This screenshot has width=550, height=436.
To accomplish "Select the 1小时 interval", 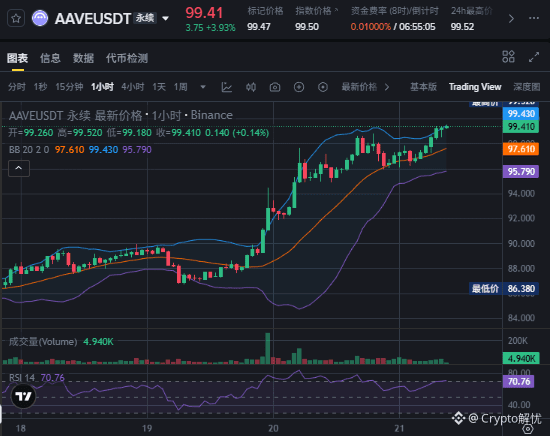I will click(102, 87).
